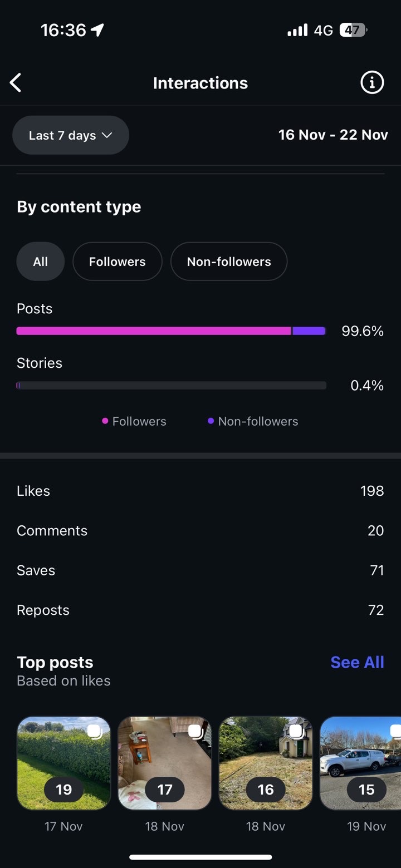Open the white truck post thumbnail

(361, 762)
